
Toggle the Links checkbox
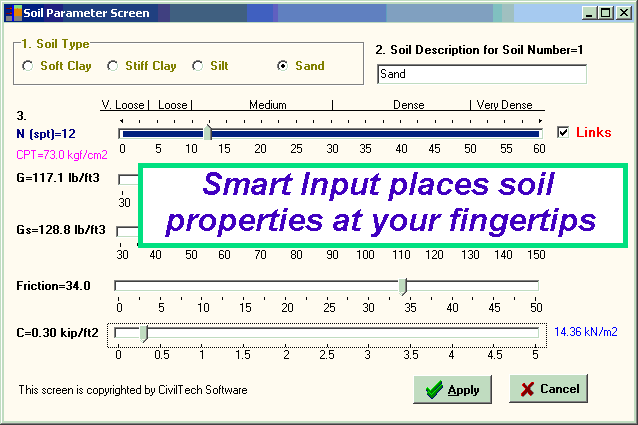563,132
